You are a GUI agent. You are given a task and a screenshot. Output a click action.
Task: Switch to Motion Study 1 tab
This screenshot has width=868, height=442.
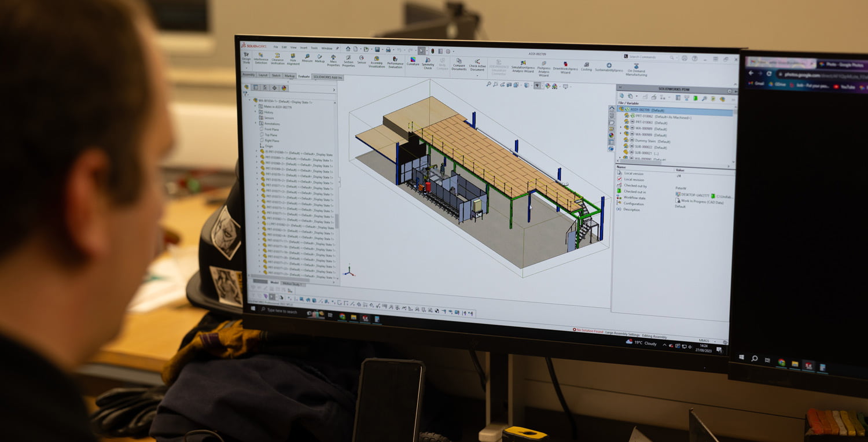click(293, 284)
